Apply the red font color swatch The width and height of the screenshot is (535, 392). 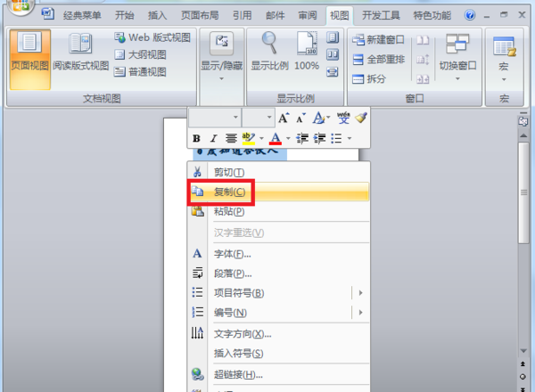tap(276, 138)
